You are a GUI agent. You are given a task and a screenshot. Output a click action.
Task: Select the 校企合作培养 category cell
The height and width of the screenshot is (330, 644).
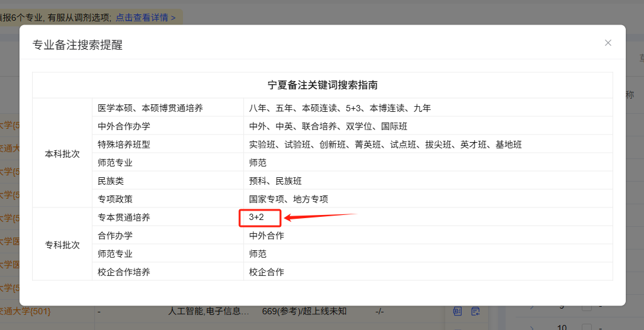pos(168,272)
